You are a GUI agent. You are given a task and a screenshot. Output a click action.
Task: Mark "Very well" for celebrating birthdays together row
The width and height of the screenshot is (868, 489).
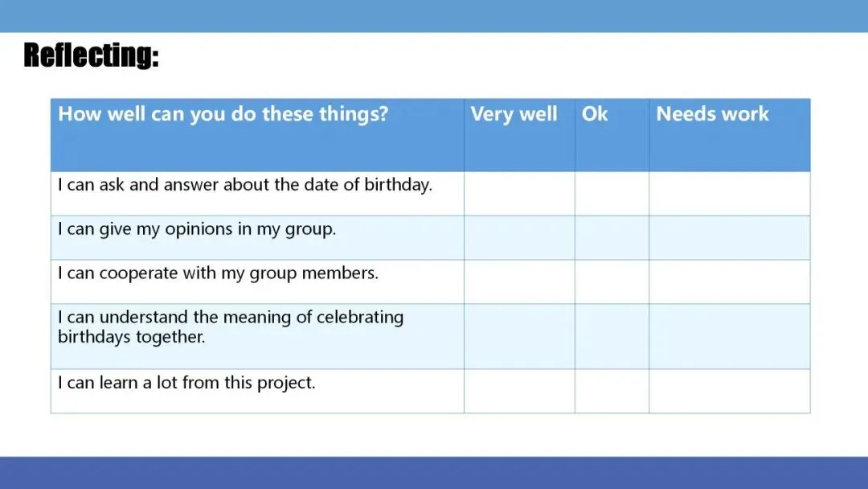coord(519,337)
